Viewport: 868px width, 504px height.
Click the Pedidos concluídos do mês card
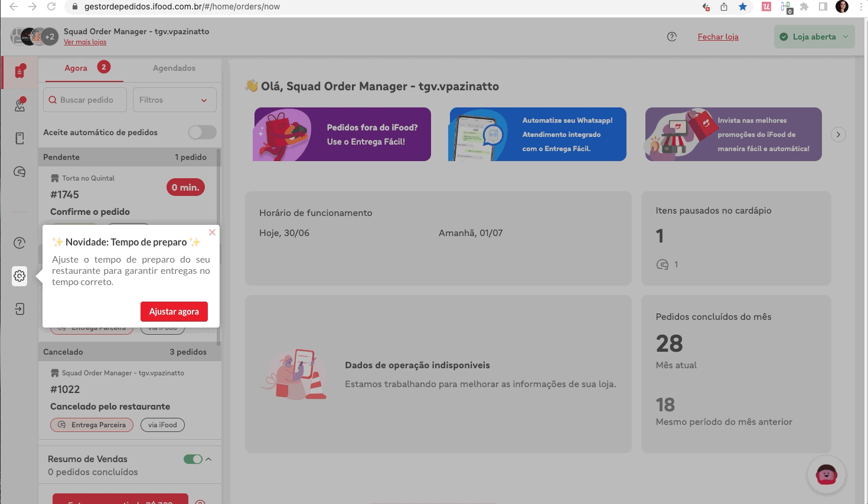(x=736, y=374)
